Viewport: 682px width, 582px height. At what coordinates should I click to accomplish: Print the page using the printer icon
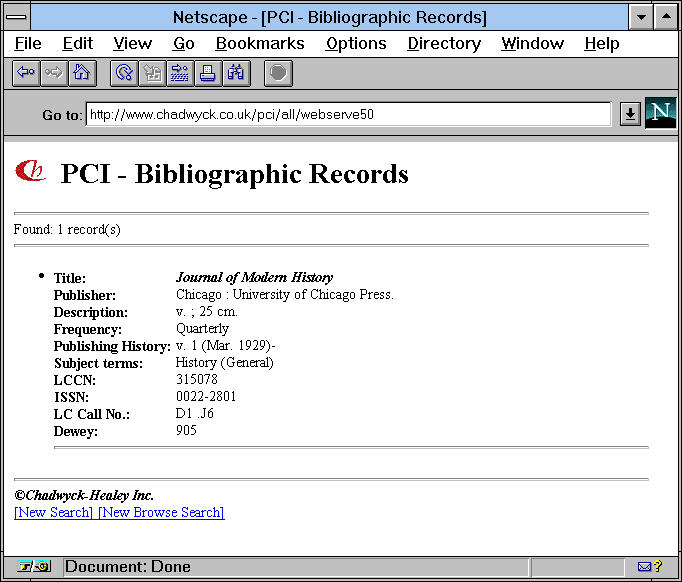click(x=207, y=73)
